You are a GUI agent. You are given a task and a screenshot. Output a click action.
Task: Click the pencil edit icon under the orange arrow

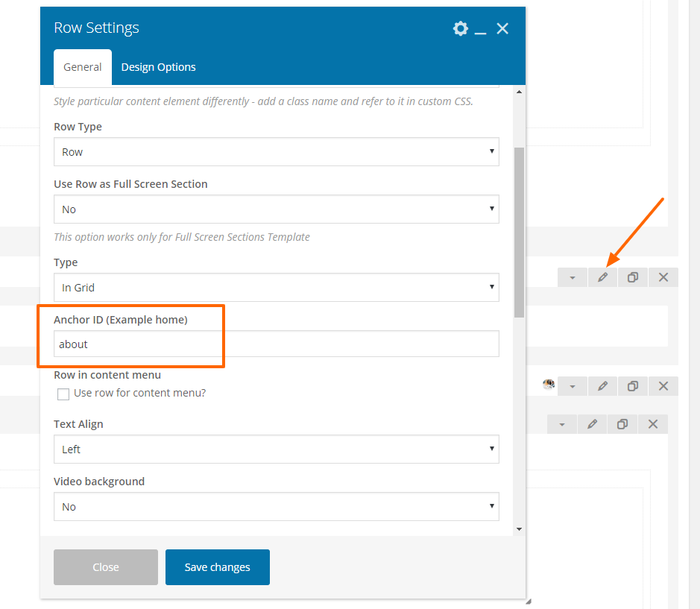(x=602, y=277)
